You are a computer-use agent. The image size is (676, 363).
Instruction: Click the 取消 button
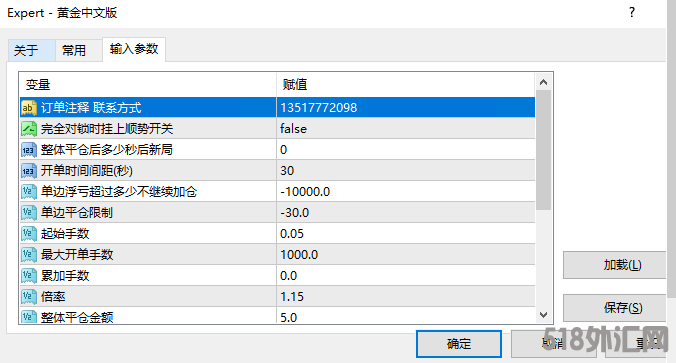coord(554,344)
